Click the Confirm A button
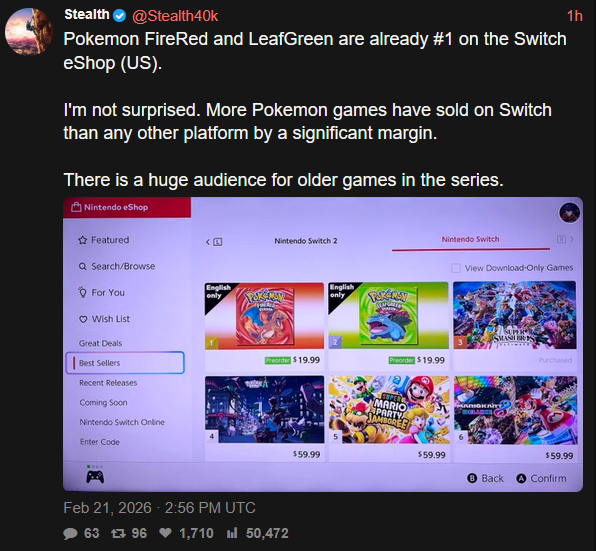The image size is (596, 551). (541, 478)
